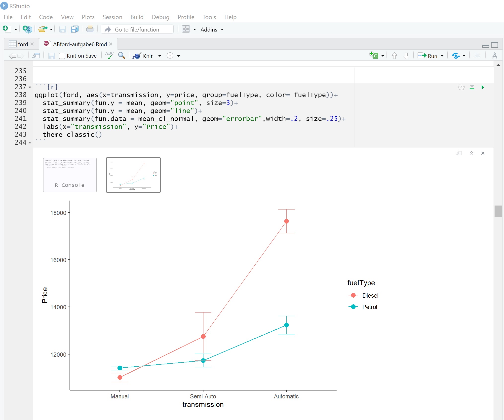Select the R Console output thumbnail
The image size is (504, 420).
pos(70,175)
